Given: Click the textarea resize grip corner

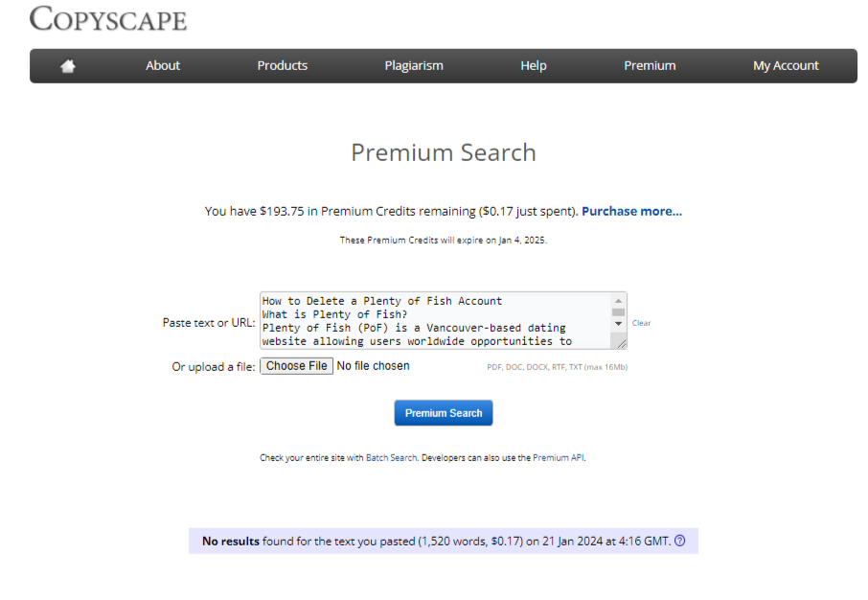Looking at the screenshot, I should click(x=622, y=344).
